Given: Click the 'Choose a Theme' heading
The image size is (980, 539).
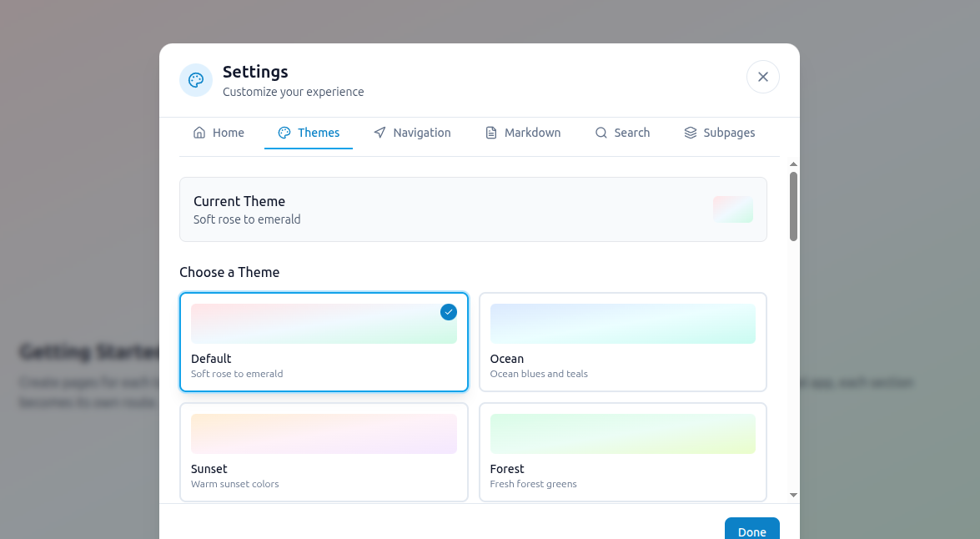Looking at the screenshot, I should pos(229,272).
